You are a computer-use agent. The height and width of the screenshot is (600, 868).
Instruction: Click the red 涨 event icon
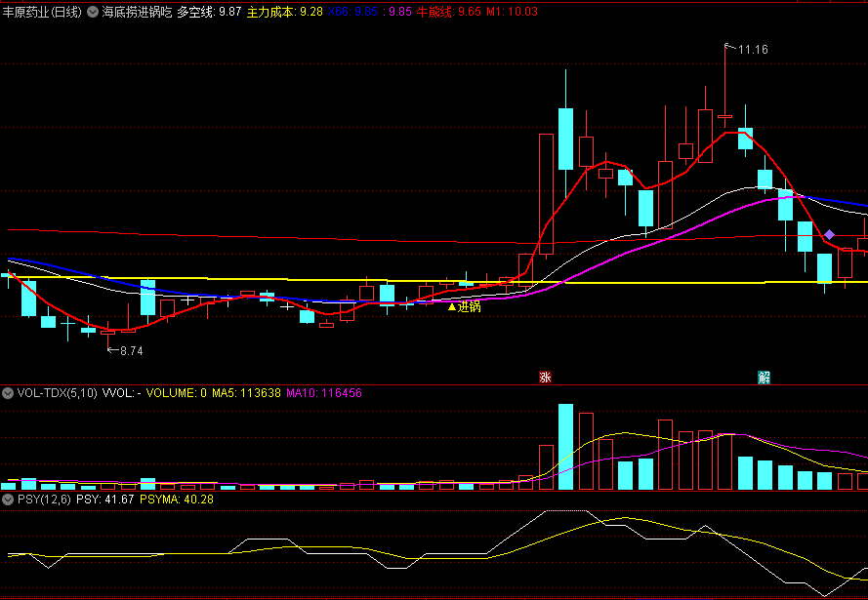pyautogui.click(x=545, y=378)
